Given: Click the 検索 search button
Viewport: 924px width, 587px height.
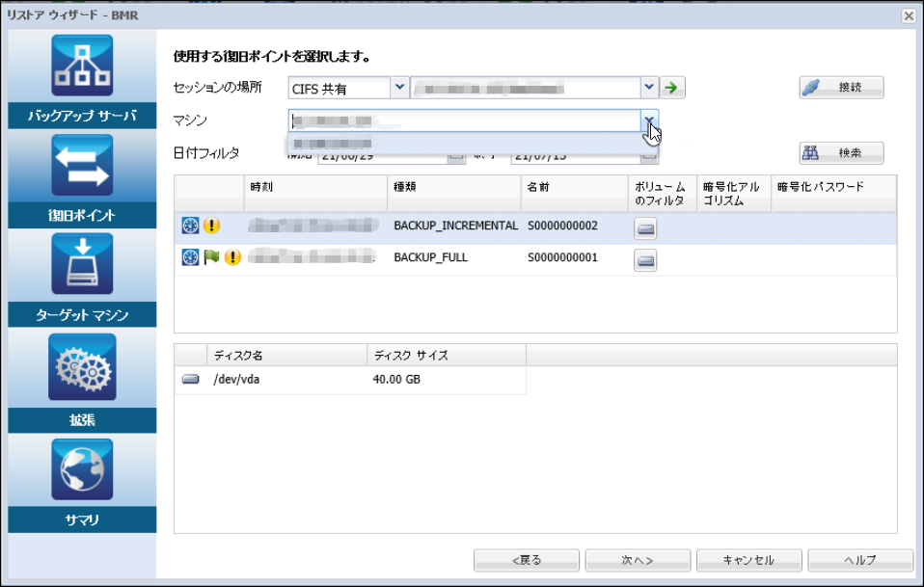Looking at the screenshot, I should coord(841,153).
